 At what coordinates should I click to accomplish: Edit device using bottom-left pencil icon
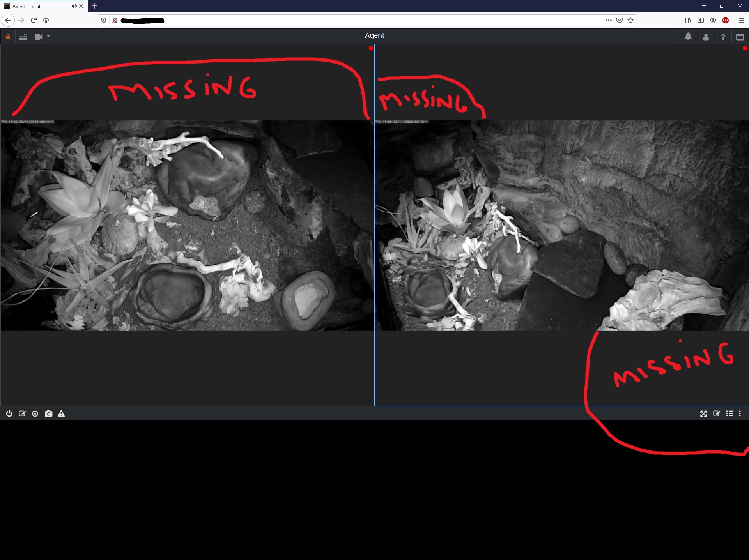[x=22, y=413]
